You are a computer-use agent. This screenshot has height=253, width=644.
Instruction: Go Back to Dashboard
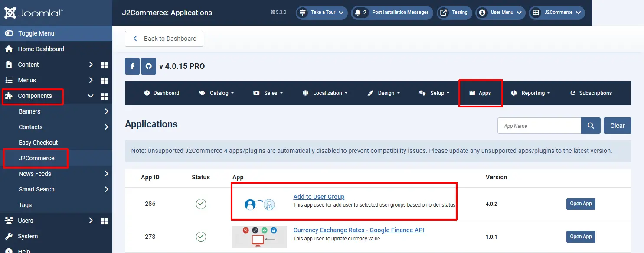click(x=164, y=39)
